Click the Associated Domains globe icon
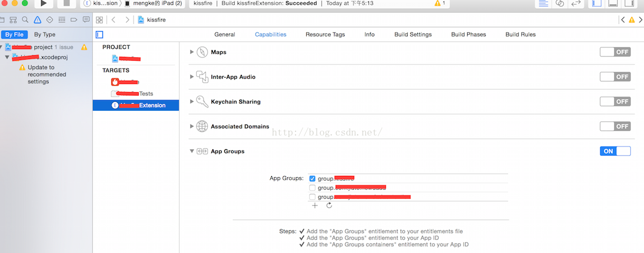Image resolution: width=644 pixels, height=253 pixels. coord(202,126)
